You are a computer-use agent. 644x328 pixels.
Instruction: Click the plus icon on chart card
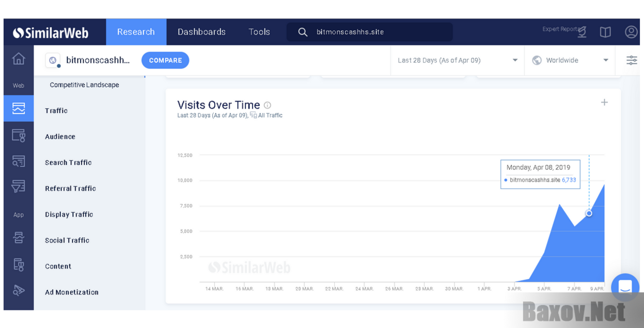tap(604, 102)
